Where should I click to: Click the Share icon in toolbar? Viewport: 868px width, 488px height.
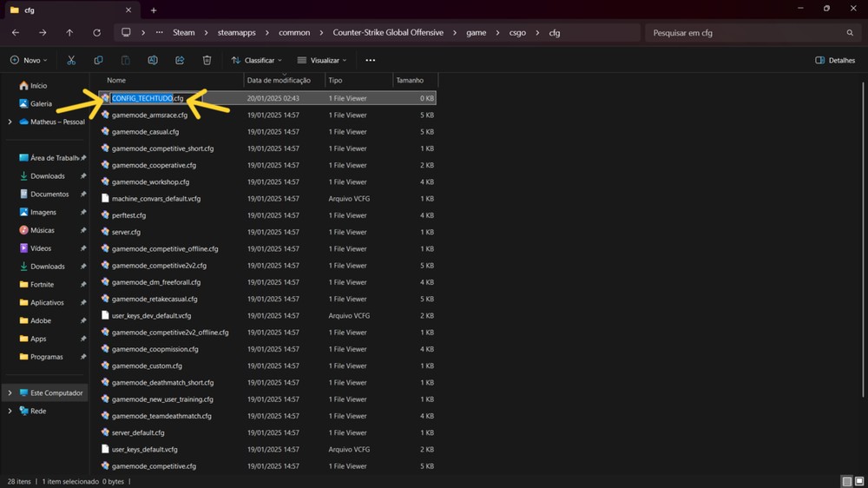(x=180, y=61)
